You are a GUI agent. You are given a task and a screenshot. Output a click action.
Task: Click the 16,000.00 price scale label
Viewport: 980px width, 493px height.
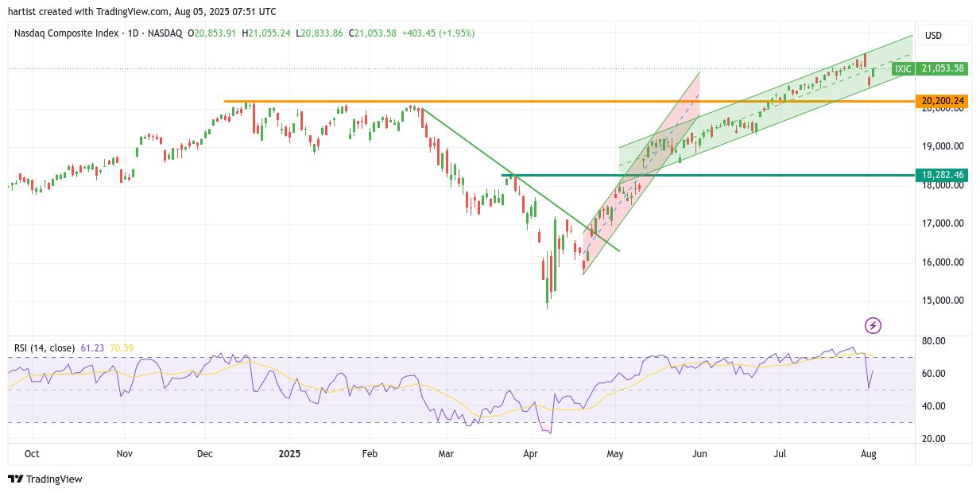(x=943, y=262)
